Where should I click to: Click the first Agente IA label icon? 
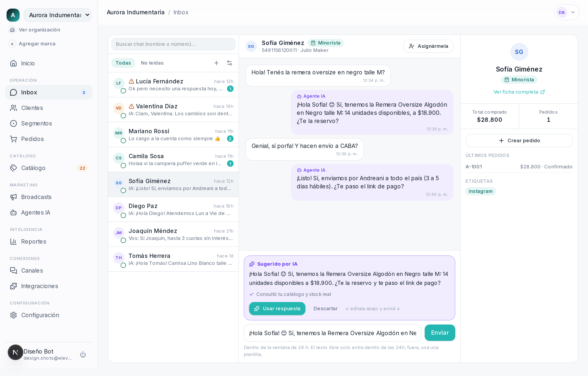299,96
